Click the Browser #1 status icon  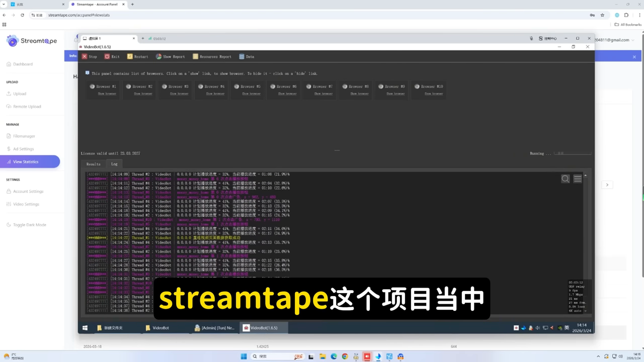pyautogui.click(x=92, y=86)
